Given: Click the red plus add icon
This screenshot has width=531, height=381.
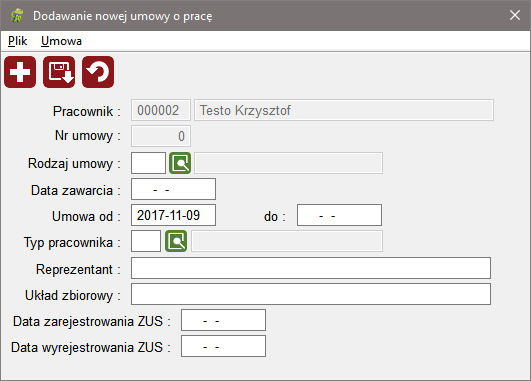Looking at the screenshot, I should (20, 72).
